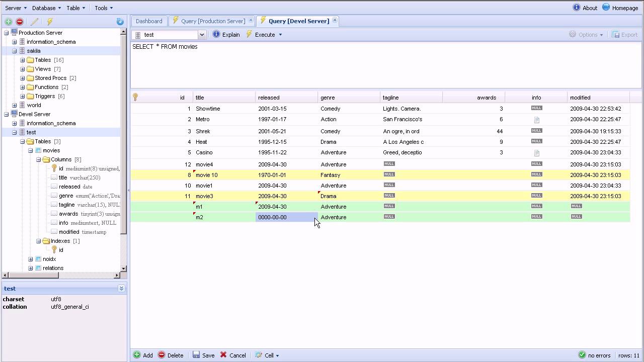Image resolution: width=644 pixels, height=362 pixels.
Task: Click the Add row button
Action: click(x=143, y=355)
